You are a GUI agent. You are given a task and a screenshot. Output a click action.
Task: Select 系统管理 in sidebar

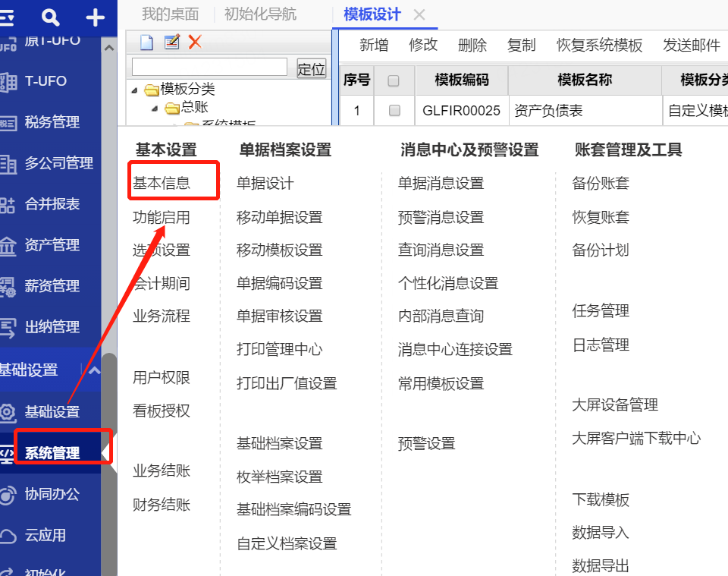click(52, 453)
